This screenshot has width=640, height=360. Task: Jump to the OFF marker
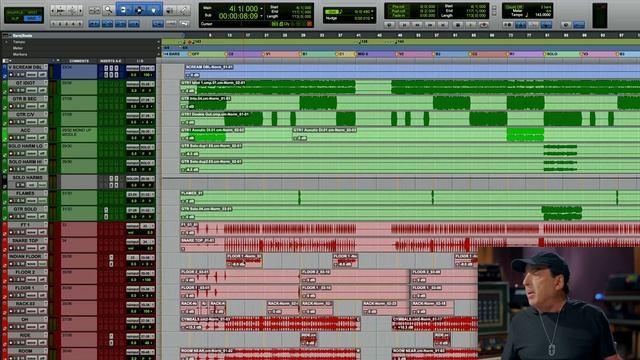coord(195,54)
